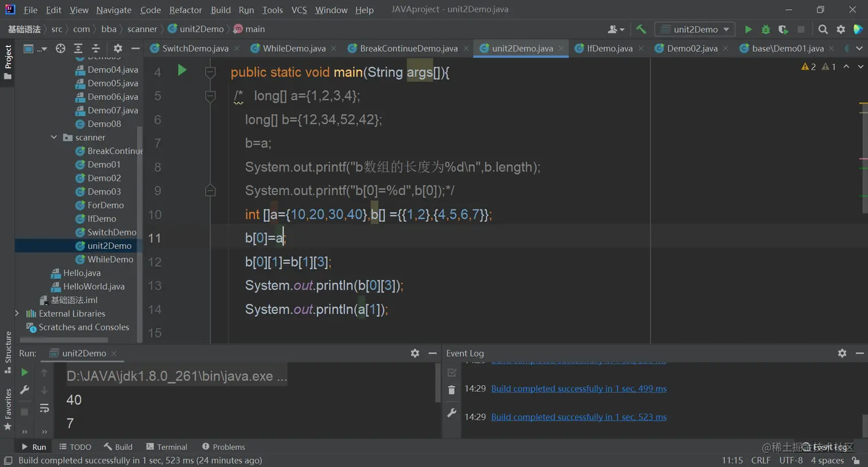Open the Terminal tool window
Screen dimensions: 868x467
pyautogui.click(x=166, y=447)
